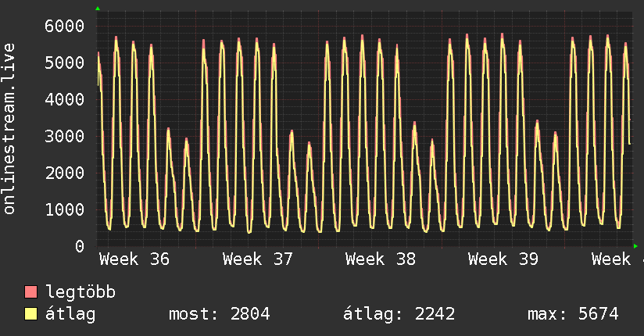Click the átlag legend label
The image size is (644, 336).
pyautogui.click(x=70, y=314)
